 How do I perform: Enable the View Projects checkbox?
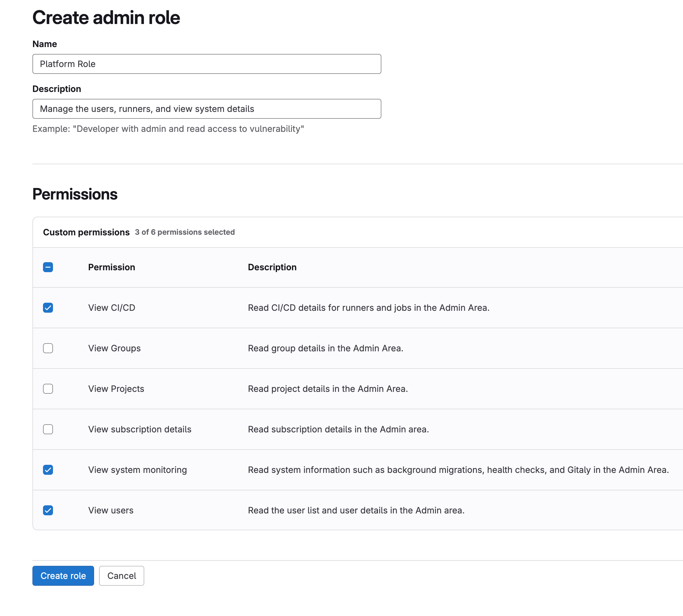coord(48,389)
